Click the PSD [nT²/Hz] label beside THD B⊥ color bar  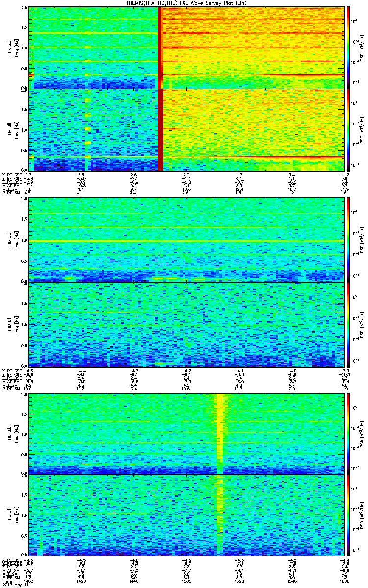pyautogui.click(x=362, y=239)
